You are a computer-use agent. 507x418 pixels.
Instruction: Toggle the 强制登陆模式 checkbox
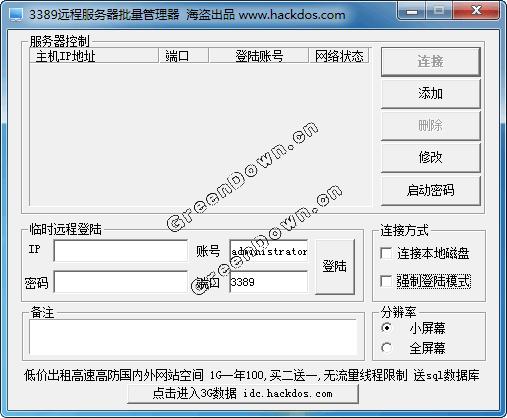pos(386,281)
